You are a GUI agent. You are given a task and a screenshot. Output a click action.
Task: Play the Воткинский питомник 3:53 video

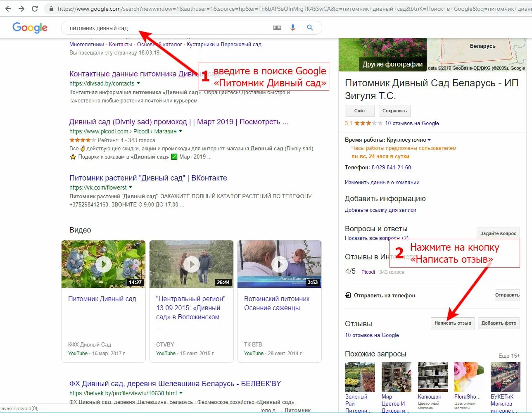pyautogui.click(x=279, y=264)
